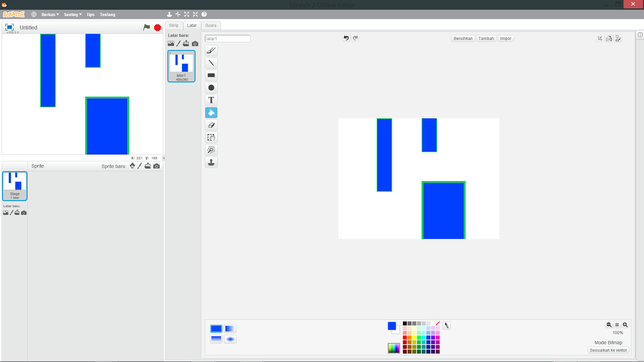Select the Rectangle tool
644x362 pixels.
pyautogui.click(x=211, y=75)
